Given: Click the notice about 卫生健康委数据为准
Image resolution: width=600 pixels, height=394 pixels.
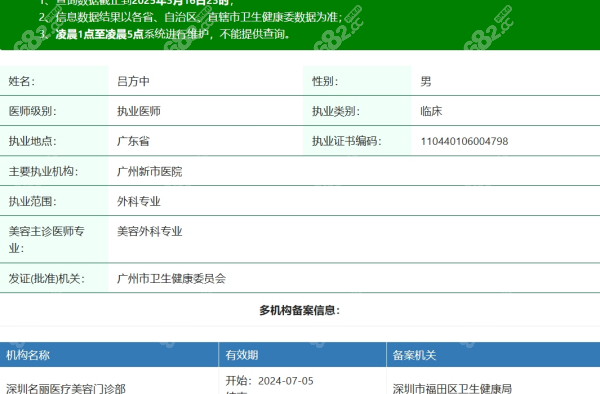Looking at the screenshot, I should point(190,17).
